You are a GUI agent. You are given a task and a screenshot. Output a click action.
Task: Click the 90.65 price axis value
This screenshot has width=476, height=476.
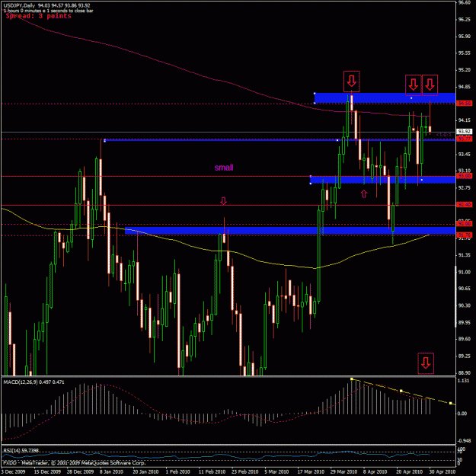464,289
